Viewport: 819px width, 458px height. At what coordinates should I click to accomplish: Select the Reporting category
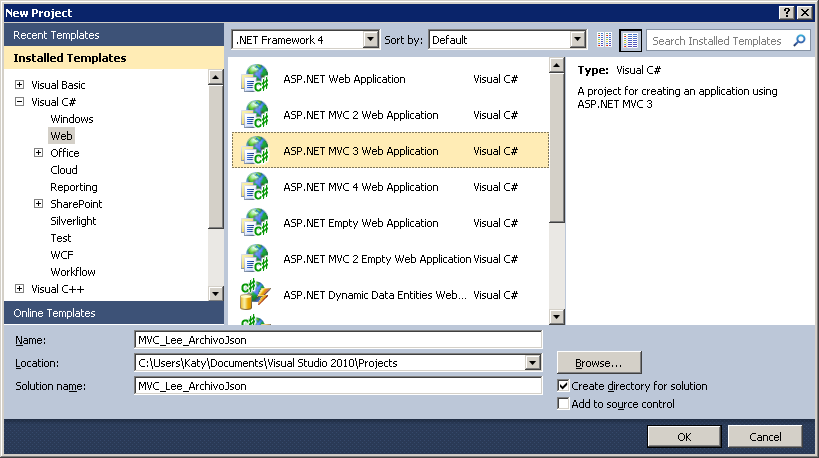tap(74, 187)
